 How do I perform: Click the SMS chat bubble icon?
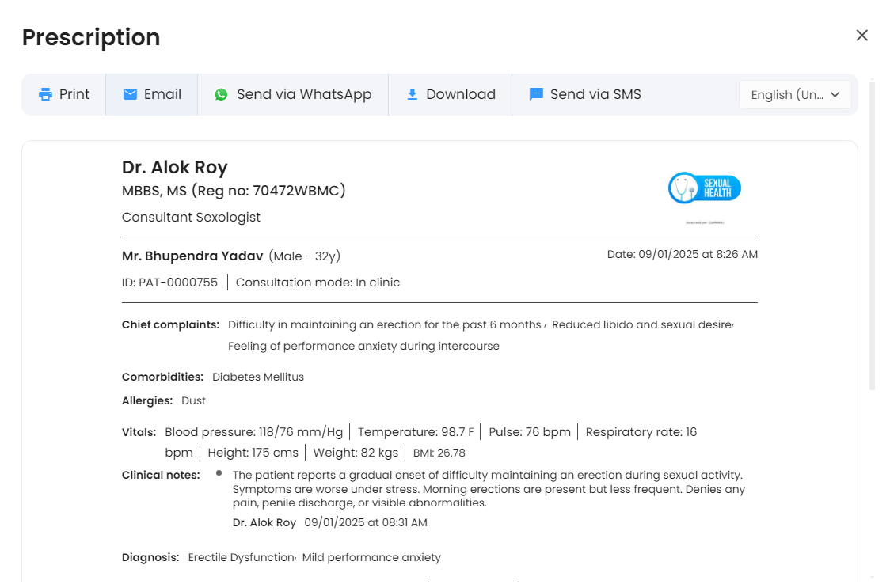pyautogui.click(x=536, y=95)
